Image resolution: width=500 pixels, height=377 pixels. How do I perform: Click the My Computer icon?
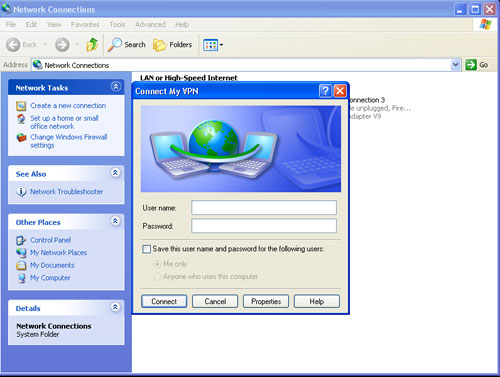pos(21,278)
